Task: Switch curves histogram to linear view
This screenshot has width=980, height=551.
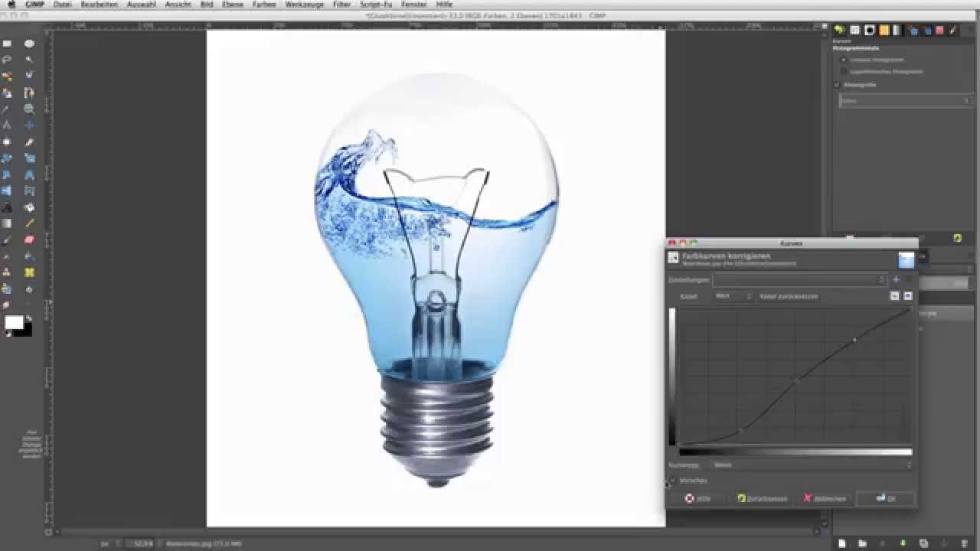Action: point(894,295)
